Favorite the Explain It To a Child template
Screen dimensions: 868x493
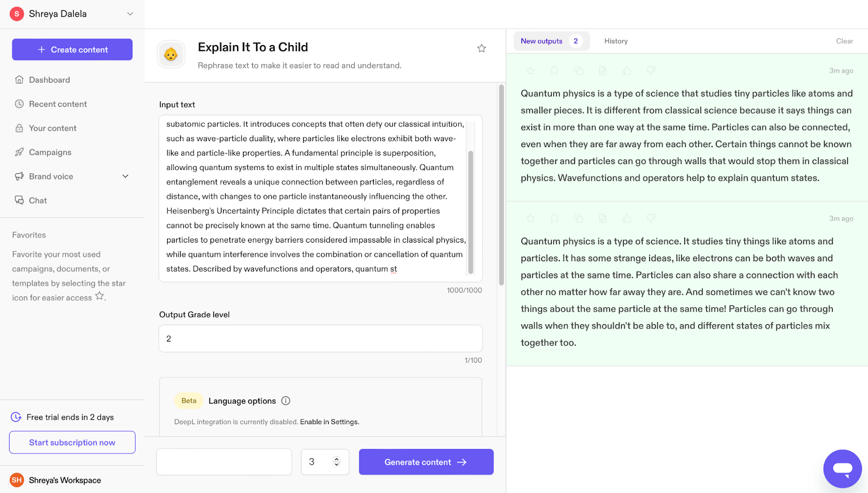(x=481, y=48)
